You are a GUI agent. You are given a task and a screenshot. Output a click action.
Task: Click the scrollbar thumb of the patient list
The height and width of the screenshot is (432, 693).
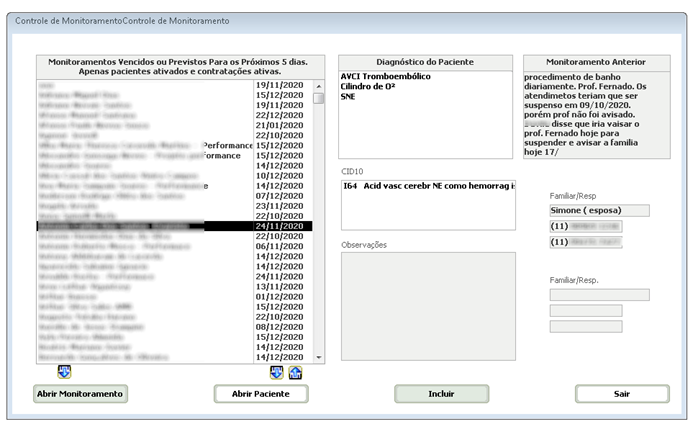coord(319,99)
